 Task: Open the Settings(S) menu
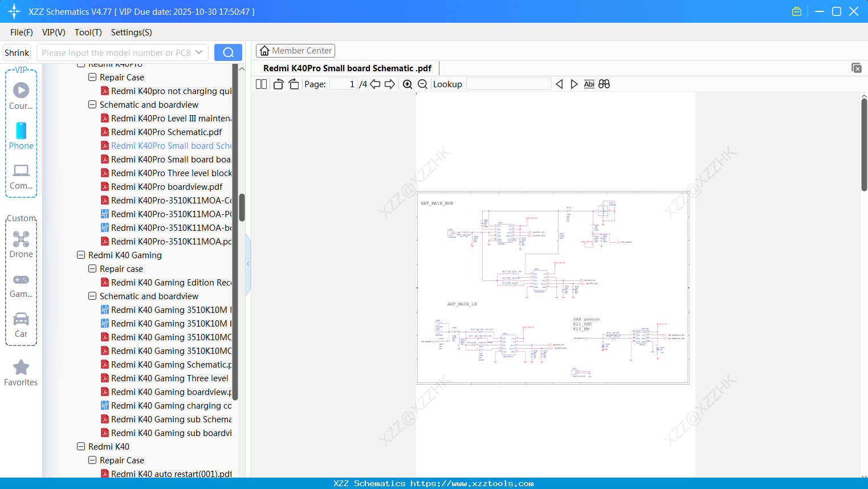pyautogui.click(x=132, y=32)
